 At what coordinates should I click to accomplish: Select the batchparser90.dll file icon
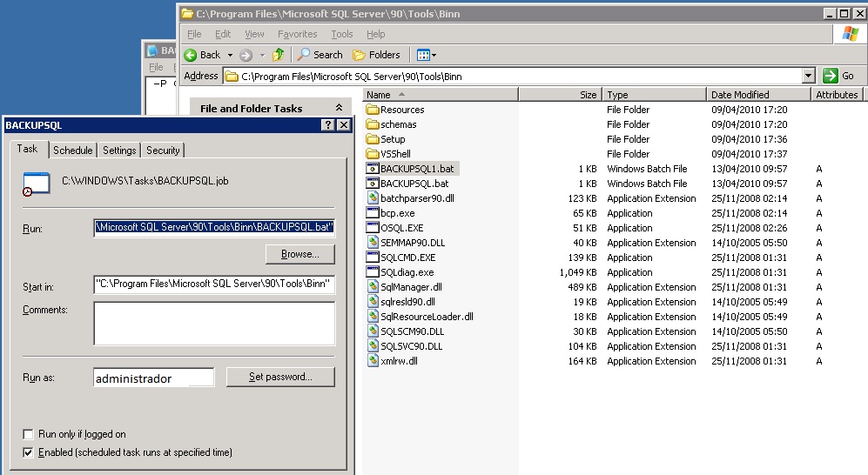tap(373, 198)
